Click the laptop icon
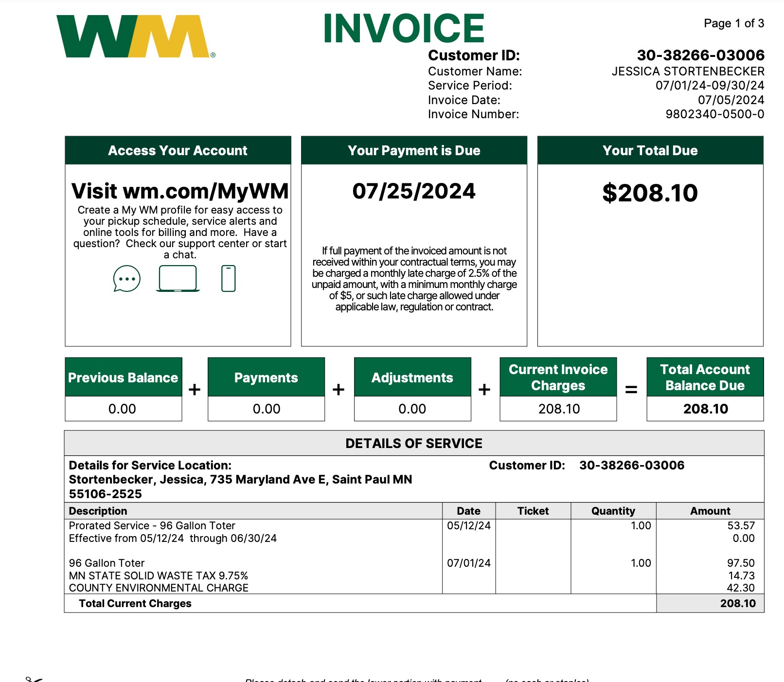This screenshot has width=784, height=682. (x=178, y=279)
